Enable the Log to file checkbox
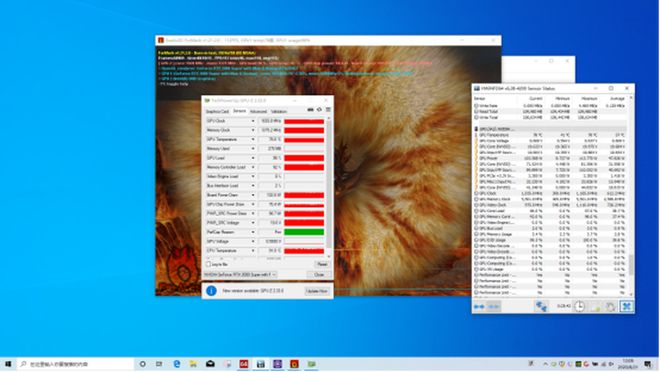This screenshot has width=660, height=372. pos(208,264)
